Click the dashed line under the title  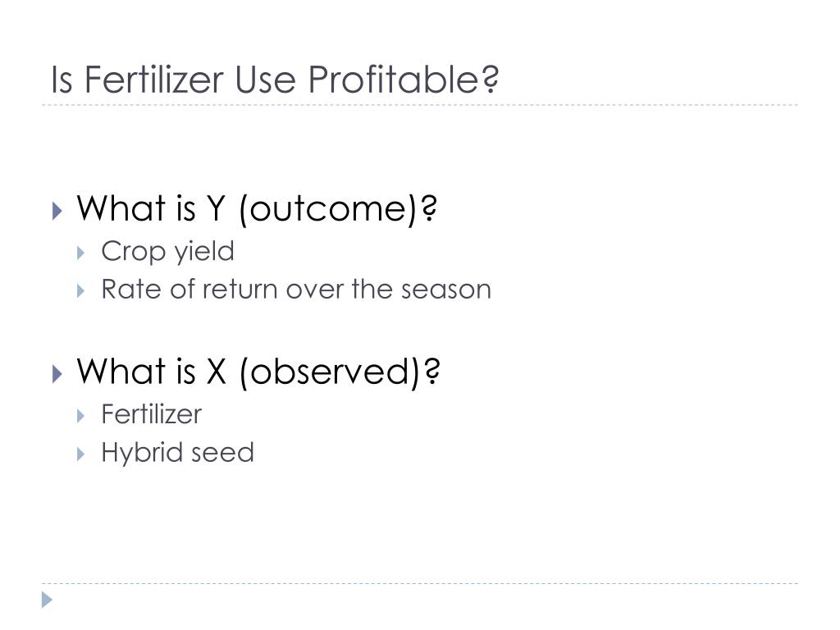(420, 105)
